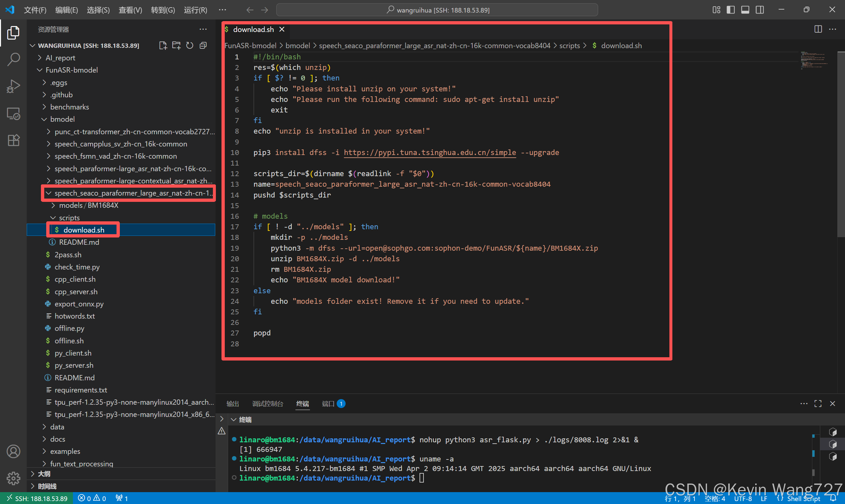Screen dimensions: 845x504
Task: Open the 编辑(E) menu
Action: 67,10
